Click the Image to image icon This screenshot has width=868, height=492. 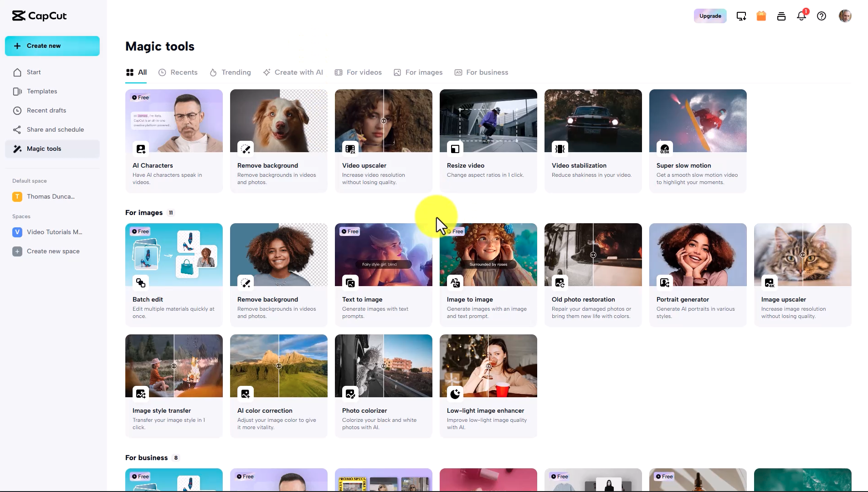pos(455,283)
